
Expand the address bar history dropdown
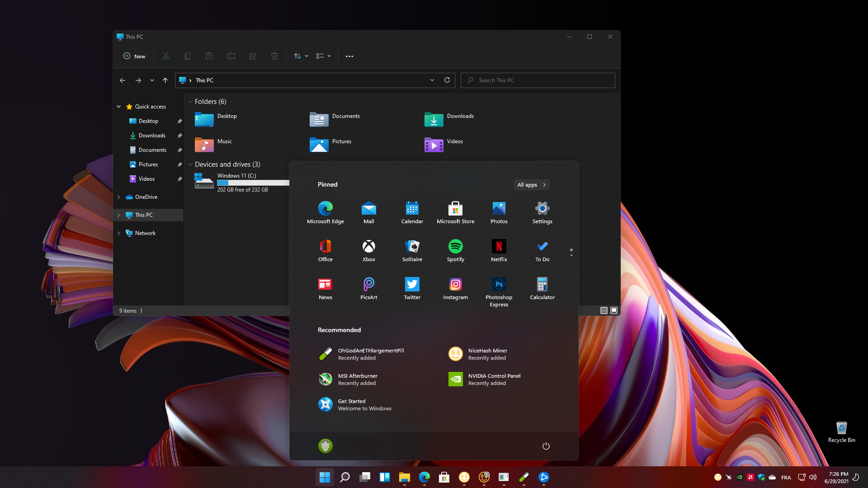(432, 80)
